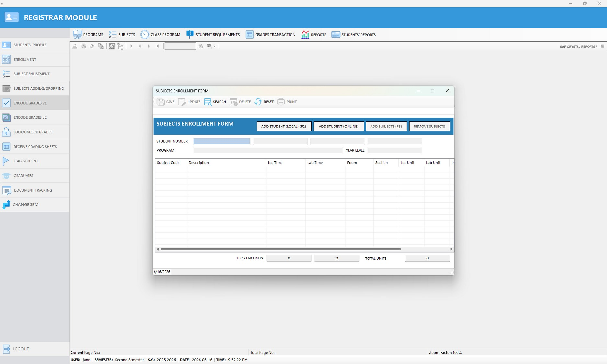Image resolution: width=607 pixels, height=364 pixels.
Task: Open Flag Student
Action: [35, 161]
